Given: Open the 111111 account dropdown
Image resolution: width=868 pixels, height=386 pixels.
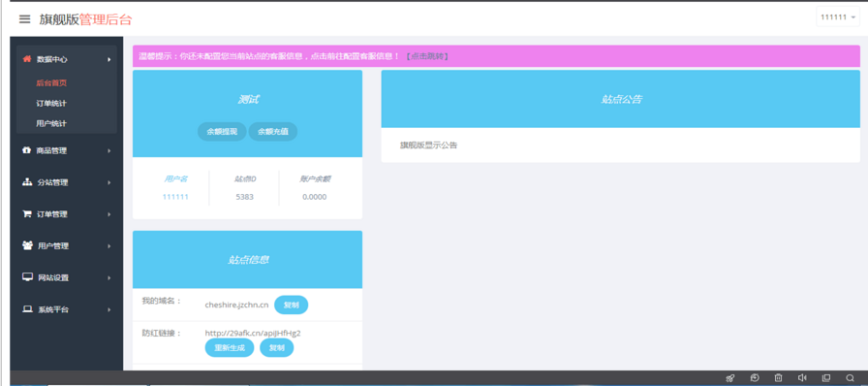Looking at the screenshot, I should click(x=838, y=17).
